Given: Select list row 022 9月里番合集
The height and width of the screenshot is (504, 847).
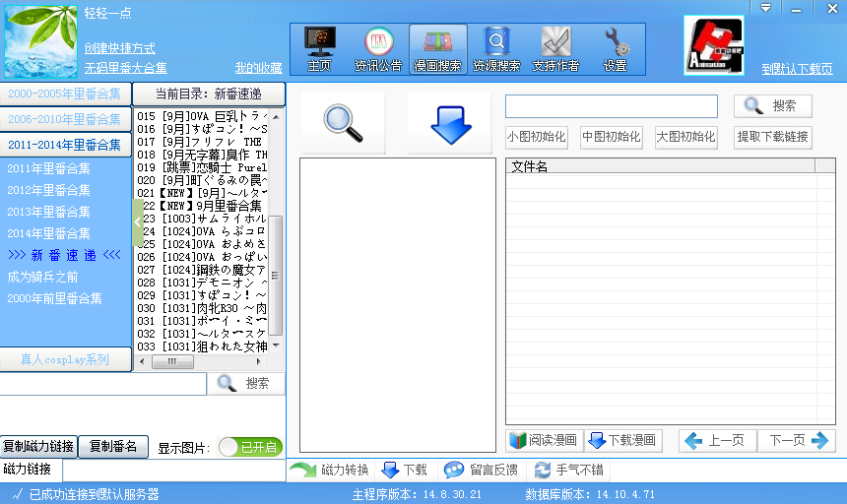Looking at the screenshot, I should click(202, 206).
